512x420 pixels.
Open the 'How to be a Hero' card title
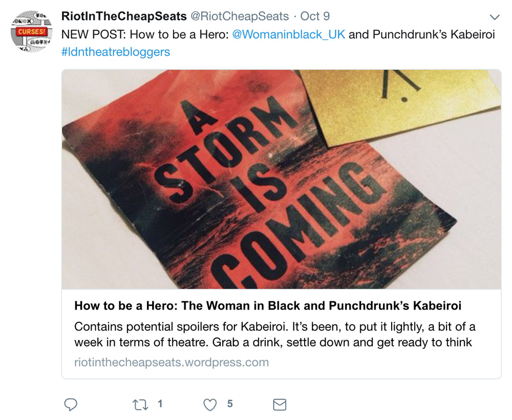(268, 306)
